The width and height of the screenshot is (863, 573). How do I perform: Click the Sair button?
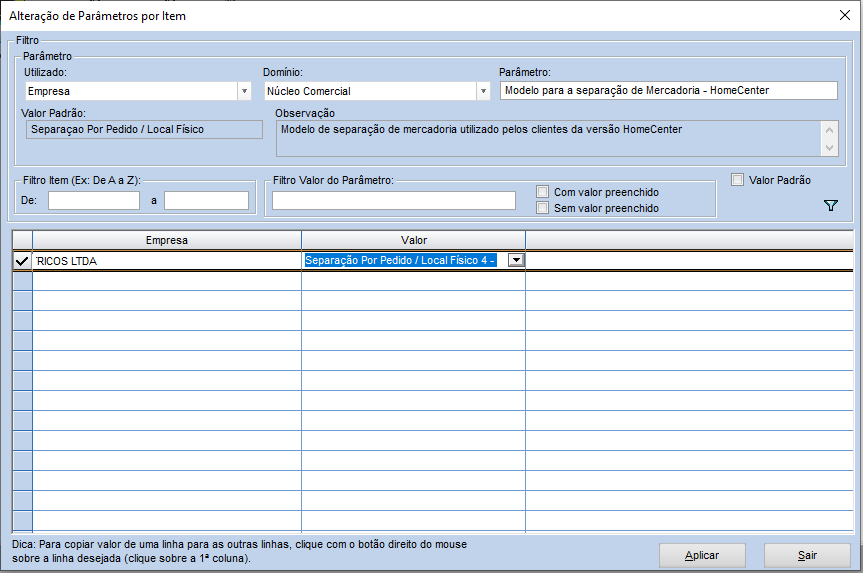point(807,555)
